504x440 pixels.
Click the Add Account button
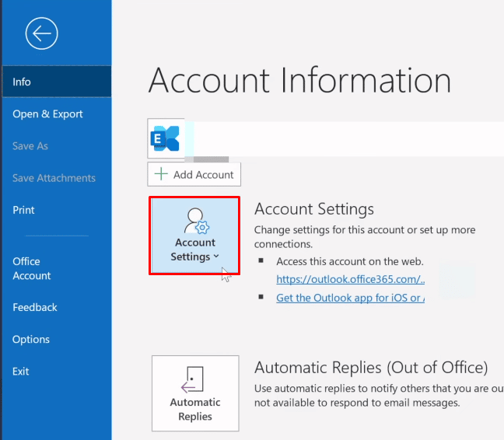point(194,174)
